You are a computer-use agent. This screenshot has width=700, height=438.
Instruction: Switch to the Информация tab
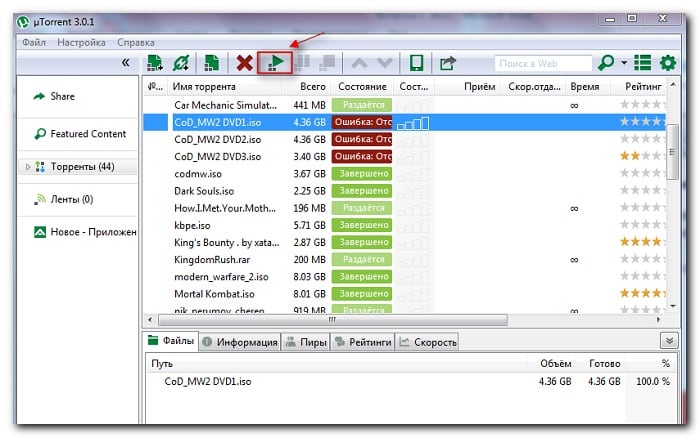[x=240, y=342]
